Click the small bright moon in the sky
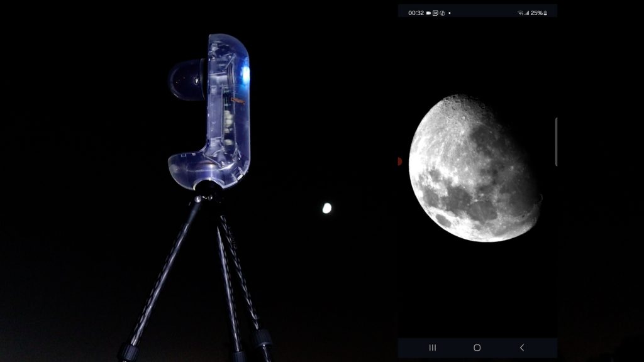This screenshot has width=644, height=362. (x=327, y=208)
